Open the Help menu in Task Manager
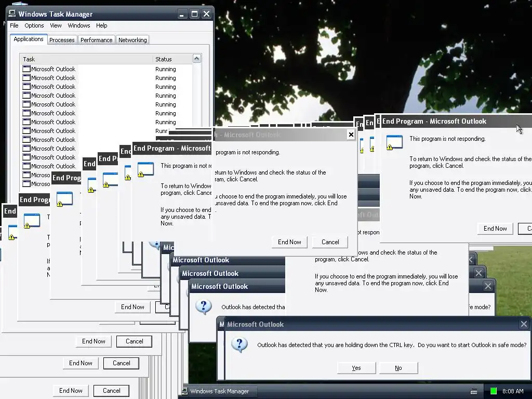 coord(101,25)
